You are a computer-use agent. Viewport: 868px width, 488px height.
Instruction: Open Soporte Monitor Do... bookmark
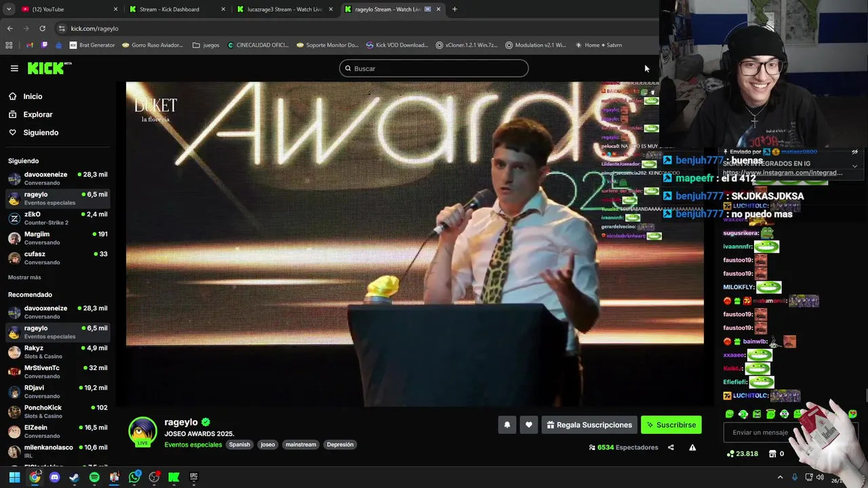[x=328, y=45]
